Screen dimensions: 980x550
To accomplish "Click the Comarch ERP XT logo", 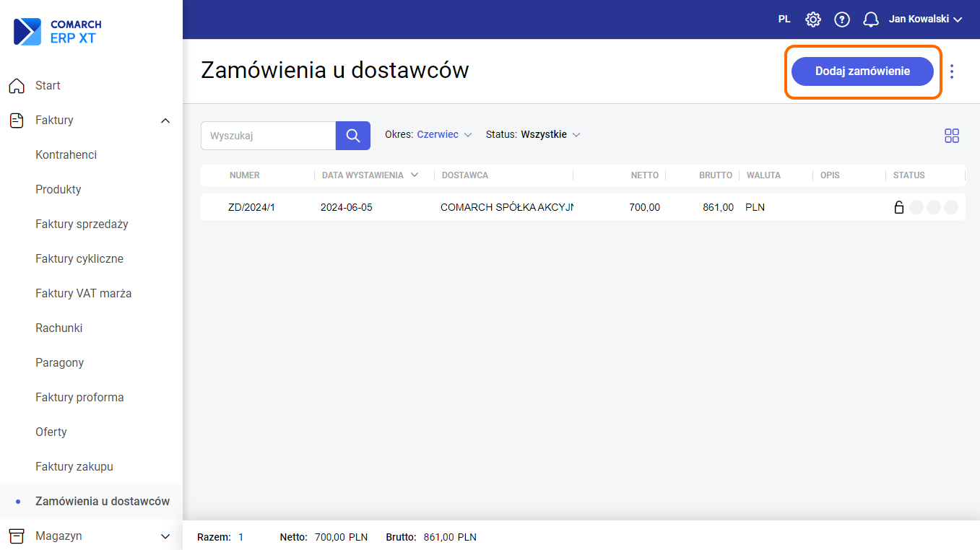I will point(58,32).
